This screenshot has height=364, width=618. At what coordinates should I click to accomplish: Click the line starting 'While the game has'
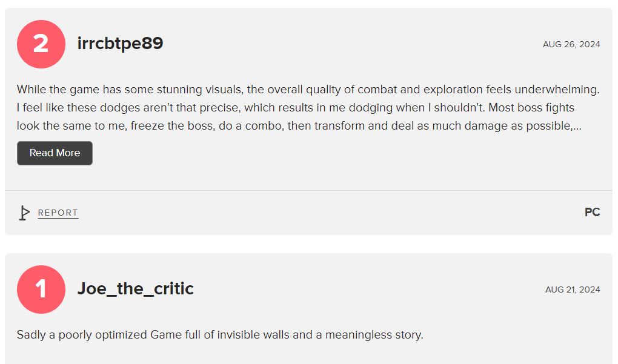coord(308,90)
